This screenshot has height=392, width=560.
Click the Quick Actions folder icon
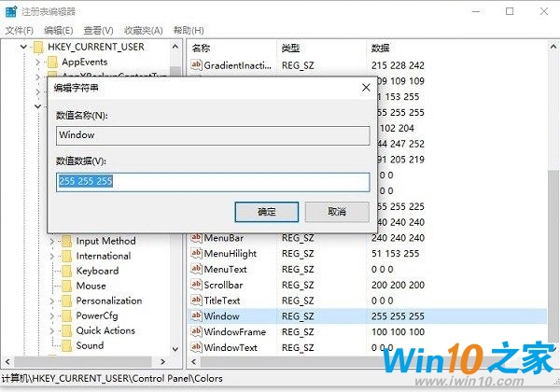point(67,331)
